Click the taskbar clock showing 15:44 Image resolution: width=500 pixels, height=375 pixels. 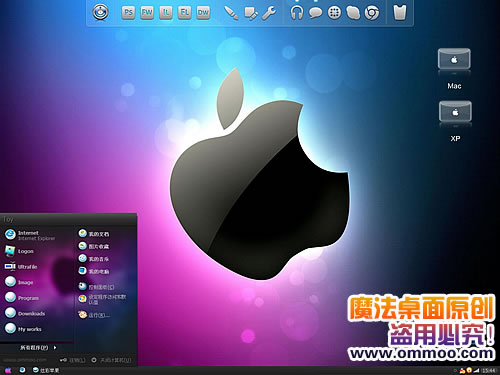point(488,370)
